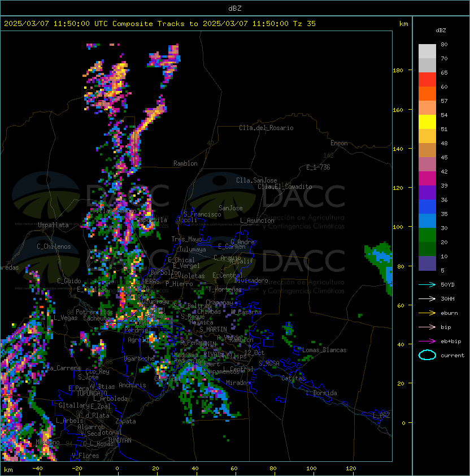Image resolution: width=470 pixels, height=476 pixels.
Task: Select the slate purple 5-10 dBZ swatch
Action: pyautogui.click(x=427, y=263)
